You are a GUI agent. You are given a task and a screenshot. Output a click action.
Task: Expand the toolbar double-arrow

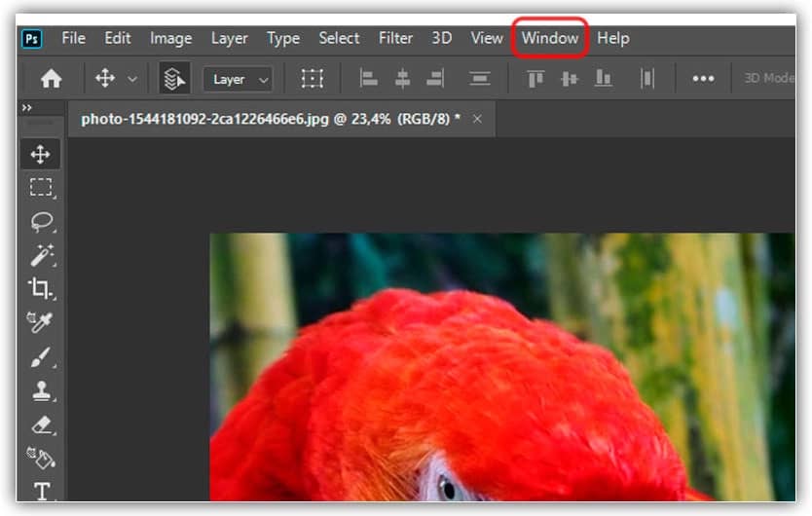(27, 108)
